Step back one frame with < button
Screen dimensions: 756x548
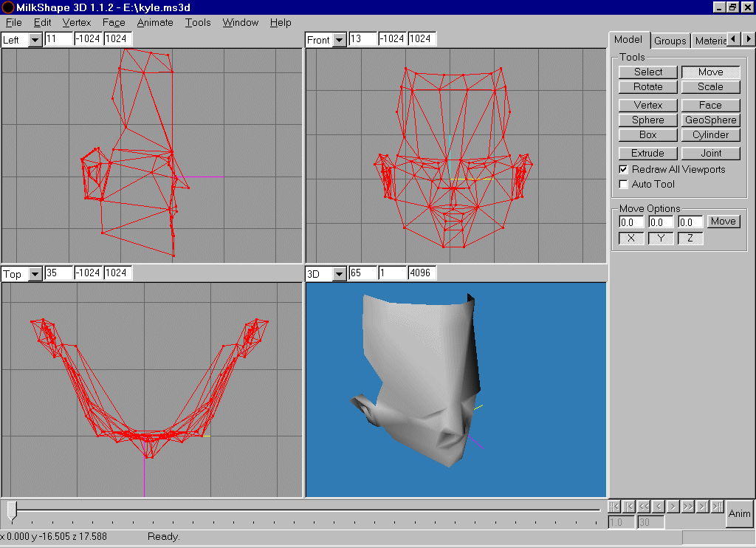[x=659, y=507]
